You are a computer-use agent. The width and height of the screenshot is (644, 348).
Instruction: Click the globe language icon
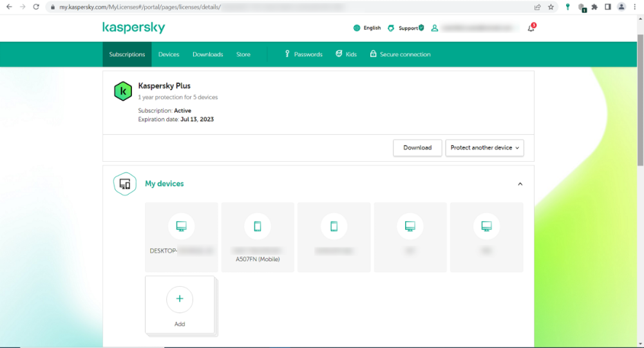coord(357,28)
